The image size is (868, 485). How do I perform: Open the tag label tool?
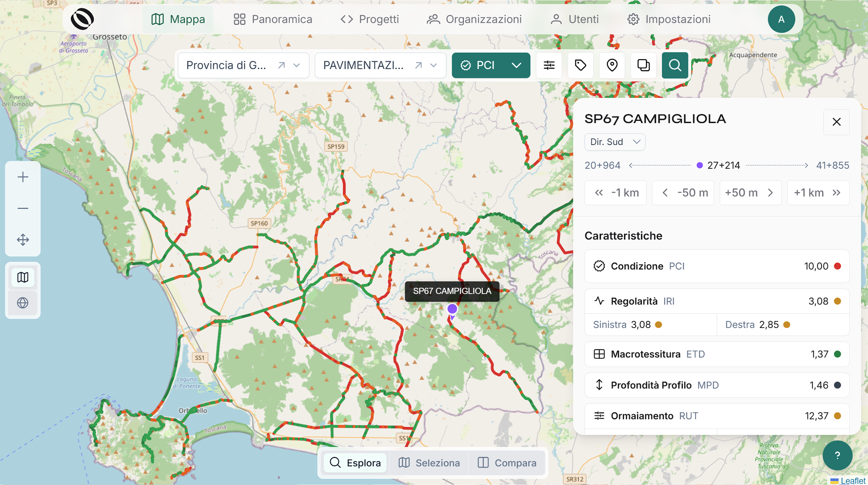tap(580, 66)
